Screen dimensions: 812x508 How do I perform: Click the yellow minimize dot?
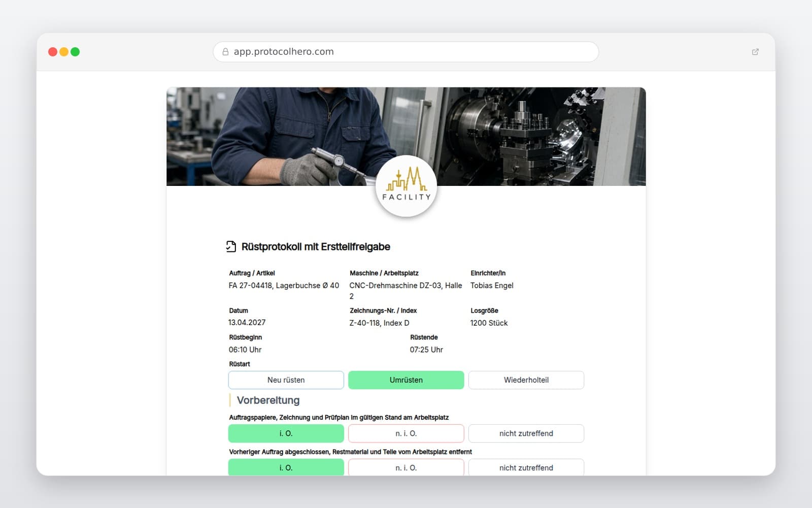click(64, 52)
